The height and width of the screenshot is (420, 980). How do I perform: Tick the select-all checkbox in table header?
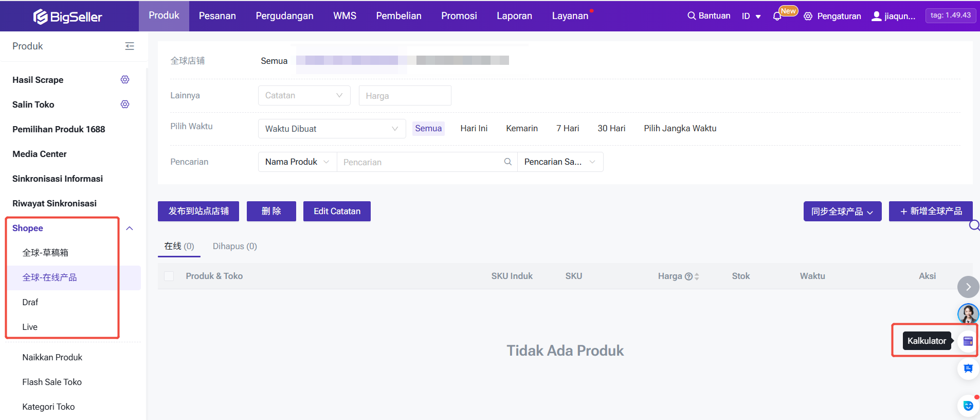(x=169, y=276)
